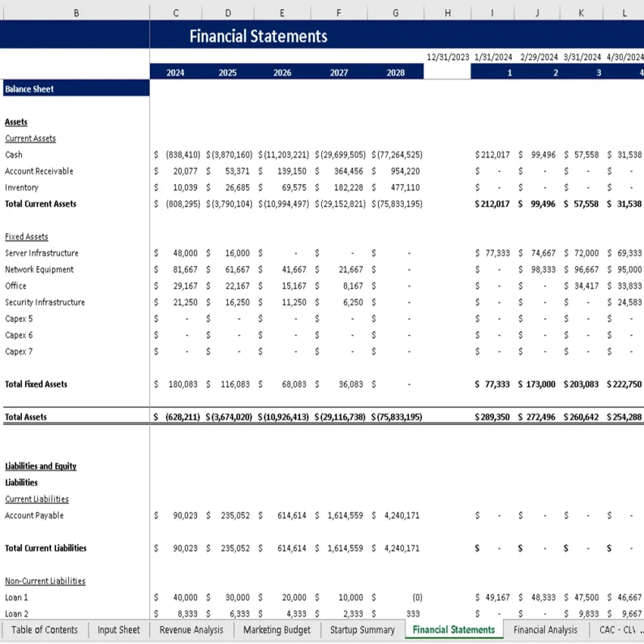The height and width of the screenshot is (644, 644).
Task: Switch to the Marketing Budget tab
Action: tap(277, 630)
